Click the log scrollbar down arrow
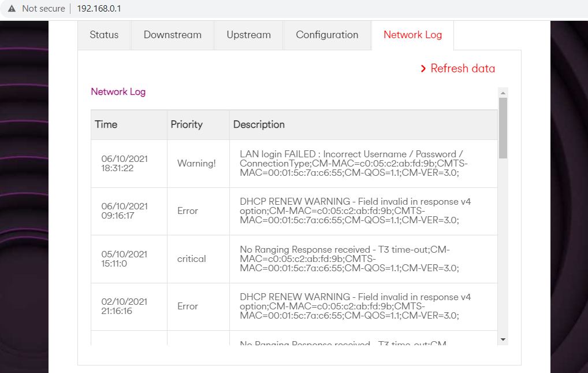Screen dimensions: 588x373 tap(503, 339)
